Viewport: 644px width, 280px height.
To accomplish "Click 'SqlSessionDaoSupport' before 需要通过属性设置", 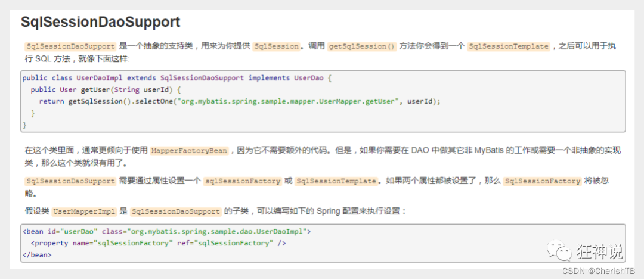I will [70, 181].
